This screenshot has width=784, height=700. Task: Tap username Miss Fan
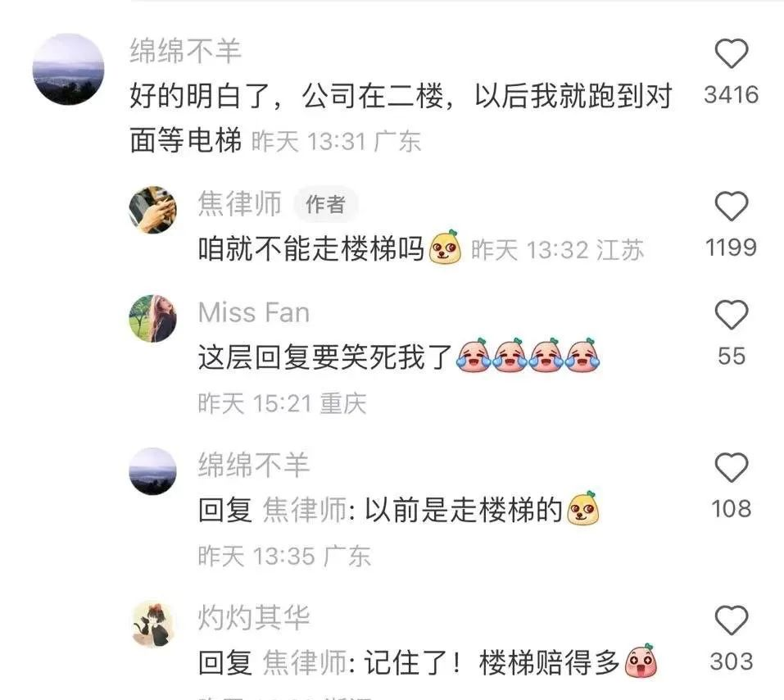point(254,313)
